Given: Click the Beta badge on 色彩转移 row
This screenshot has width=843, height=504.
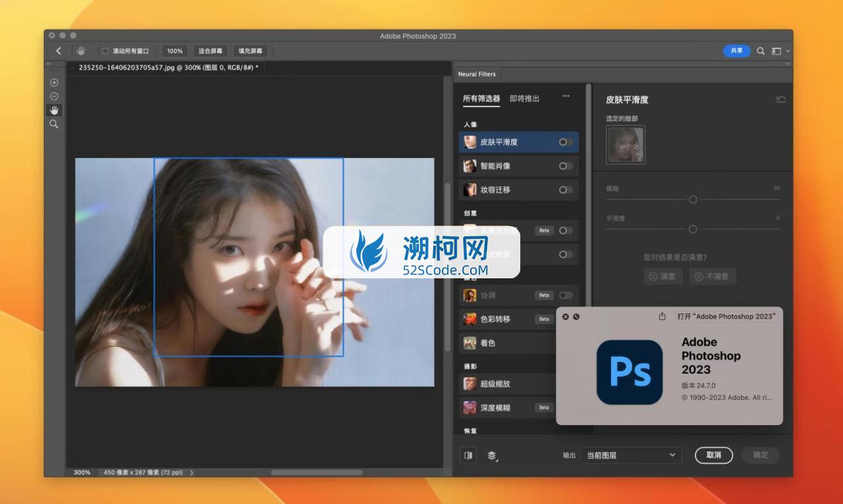Looking at the screenshot, I should click(x=544, y=319).
